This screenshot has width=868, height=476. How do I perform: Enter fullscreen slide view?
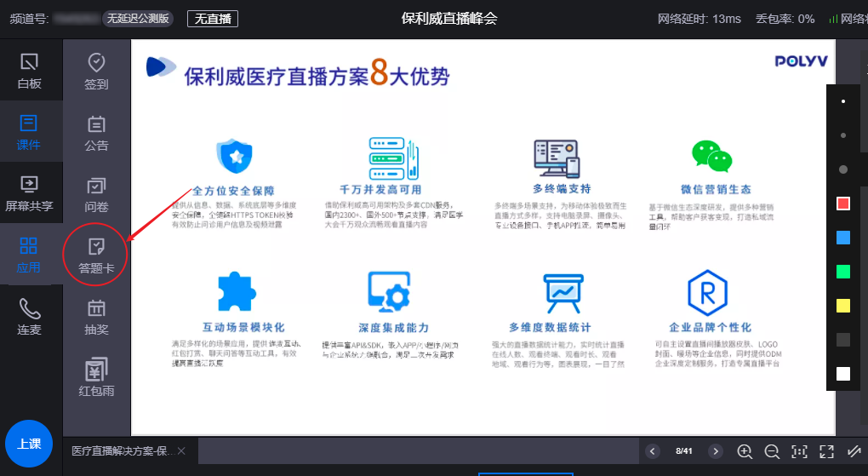click(x=826, y=451)
